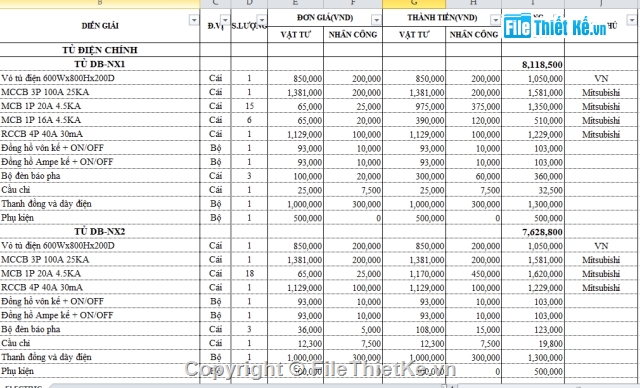Select the 7,628,800 total cell
This screenshot has width=640, height=388.
point(533,232)
